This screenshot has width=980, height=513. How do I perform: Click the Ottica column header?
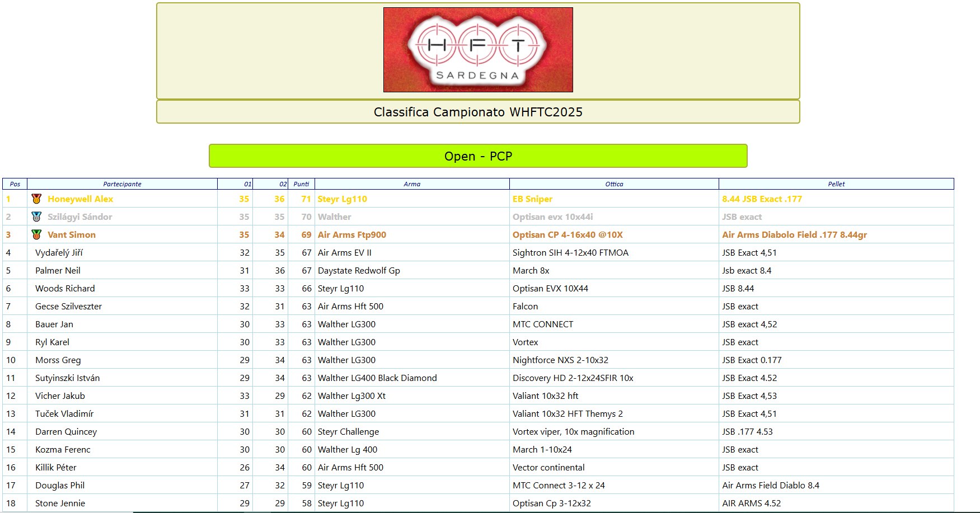(x=614, y=184)
